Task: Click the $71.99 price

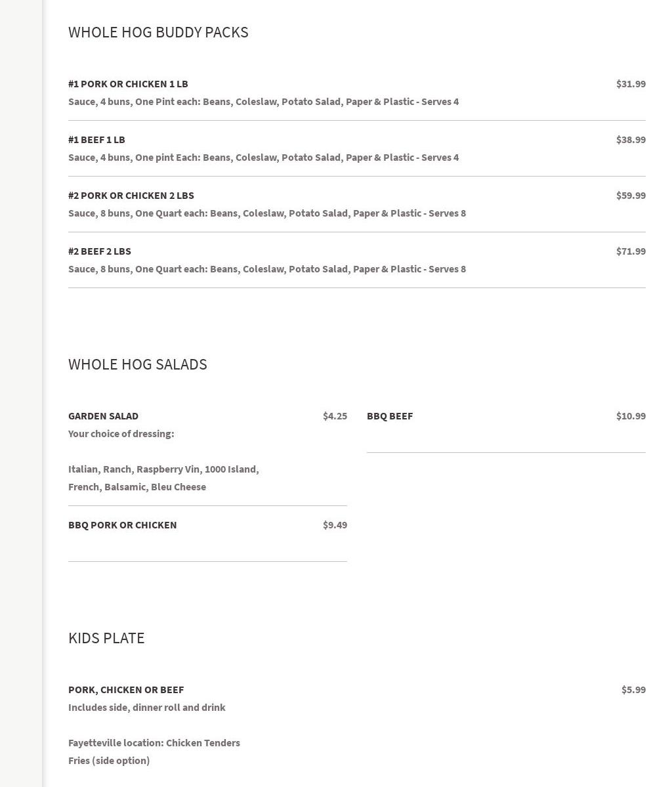Action: pos(630,251)
